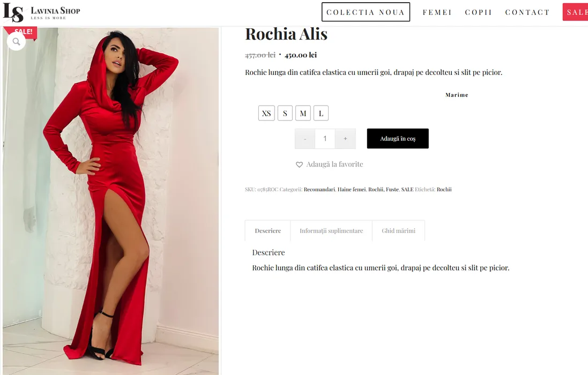
Task: Switch to Informații suplimentare tab
Action: pyautogui.click(x=331, y=231)
